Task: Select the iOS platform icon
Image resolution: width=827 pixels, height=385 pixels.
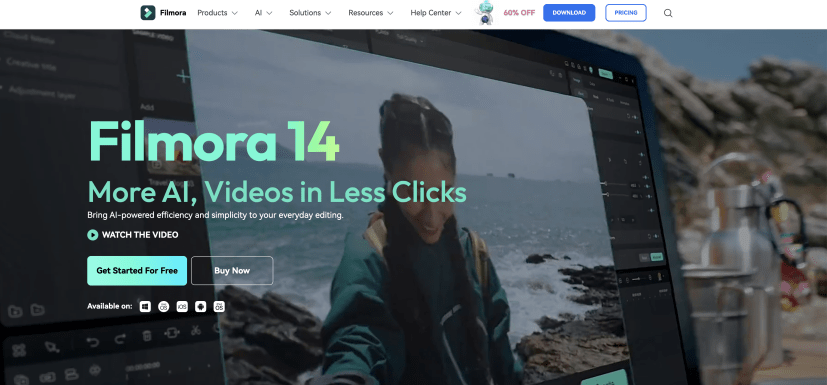Action: pos(182,306)
